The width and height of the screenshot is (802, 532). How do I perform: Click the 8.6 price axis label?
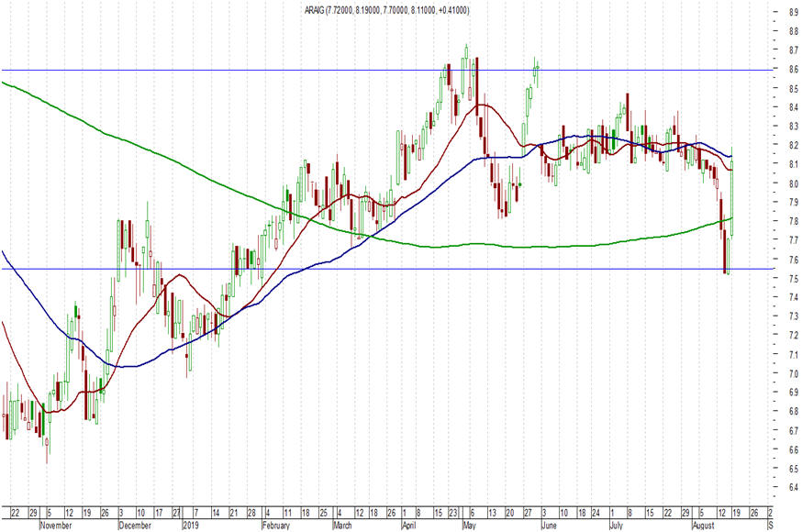[794, 70]
